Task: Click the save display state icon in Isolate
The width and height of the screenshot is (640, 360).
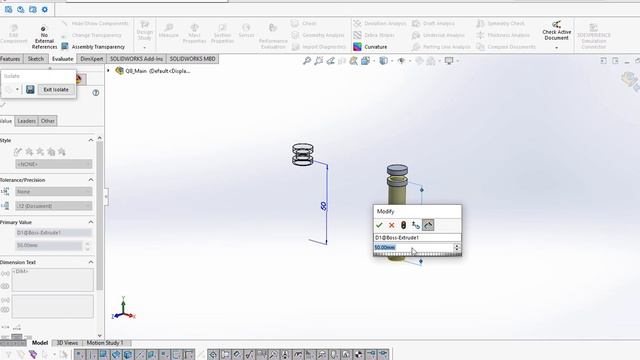Action: point(30,89)
